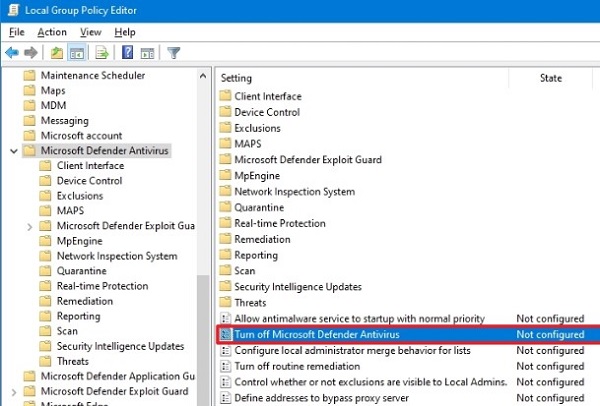The height and width of the screenshot is (406, 600).
Task: Select Real-time Protection in the tree
Action: click(103, 286)
